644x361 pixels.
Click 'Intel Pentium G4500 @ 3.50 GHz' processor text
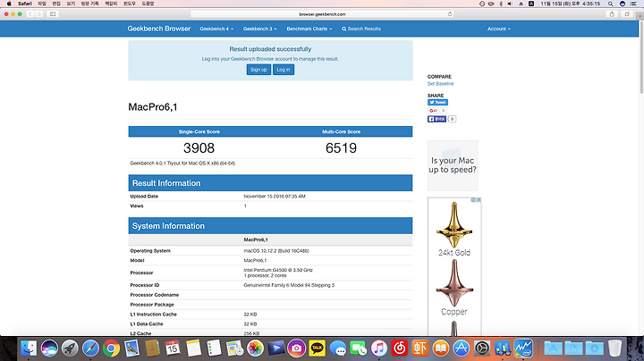point(278,270)
